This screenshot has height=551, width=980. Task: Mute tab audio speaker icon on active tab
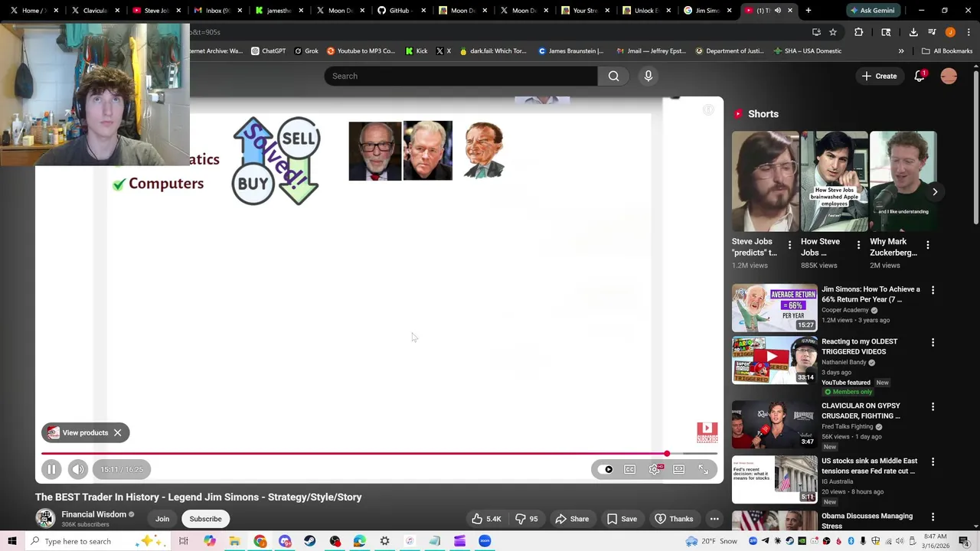pos(777,11)
